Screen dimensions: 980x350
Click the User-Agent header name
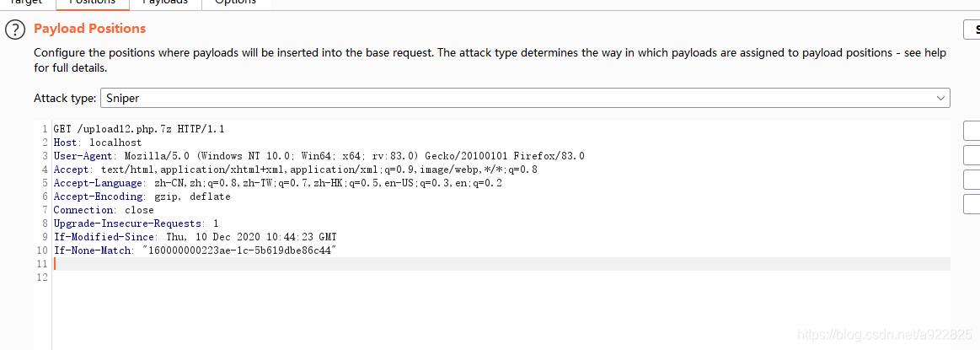83,156
